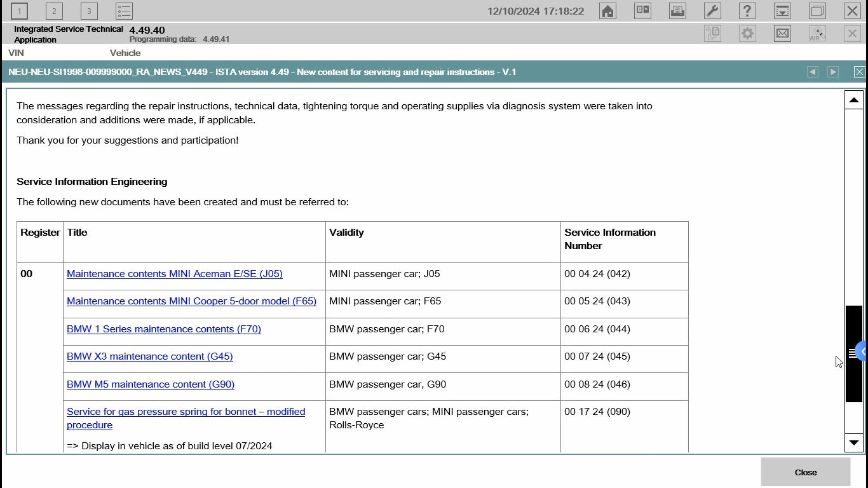The image size is (868, 488).
Task: Click the version number 4.49.40
Action: 147,30
